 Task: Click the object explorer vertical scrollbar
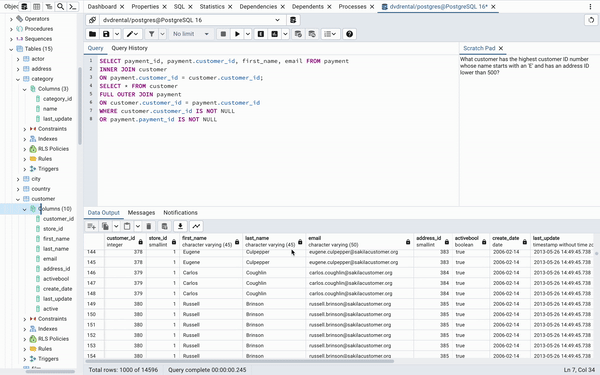80,106
